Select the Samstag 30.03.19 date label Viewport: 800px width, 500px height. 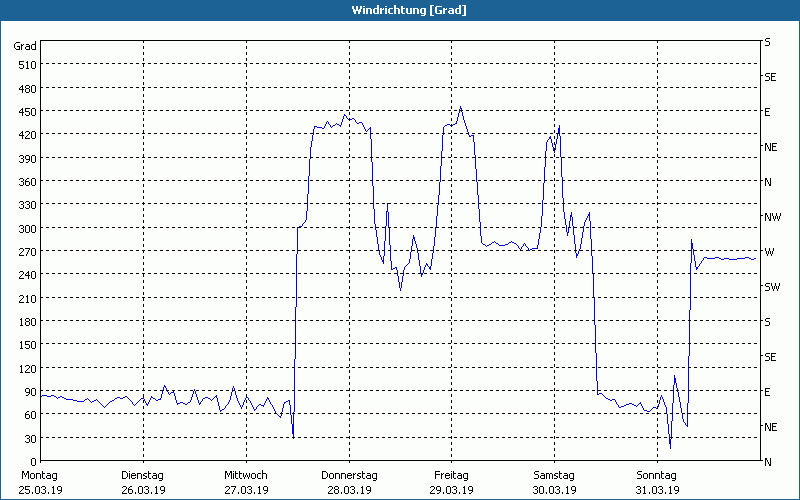coord(554,482)
